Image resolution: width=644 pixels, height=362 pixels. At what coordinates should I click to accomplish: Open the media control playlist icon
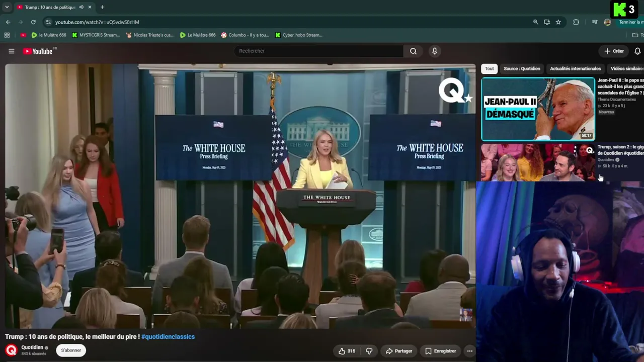click(595, 22)
